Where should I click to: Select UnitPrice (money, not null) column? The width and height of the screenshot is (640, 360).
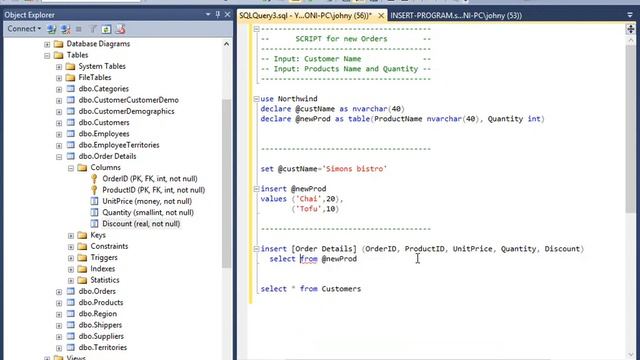click(x=147, y=201)
